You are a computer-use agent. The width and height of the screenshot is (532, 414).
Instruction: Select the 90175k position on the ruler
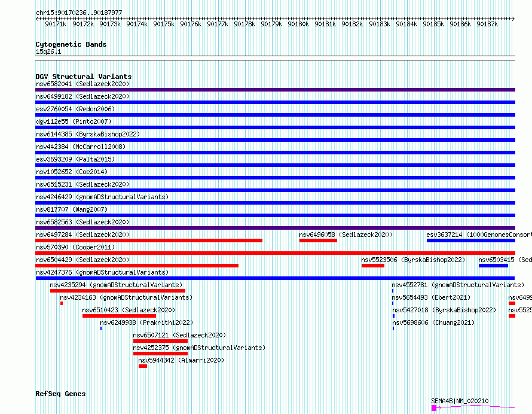164,24
